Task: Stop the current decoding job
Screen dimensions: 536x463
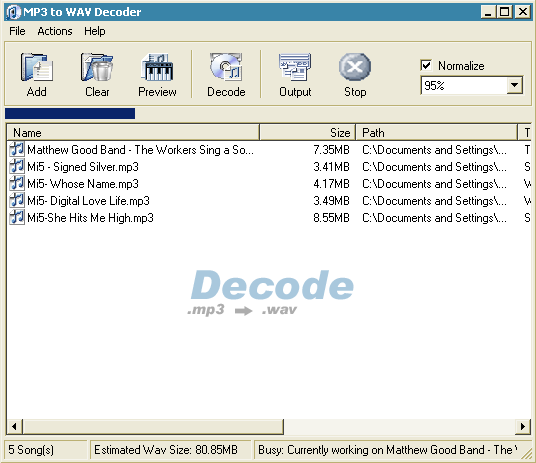Action: [x=355, y=67]
